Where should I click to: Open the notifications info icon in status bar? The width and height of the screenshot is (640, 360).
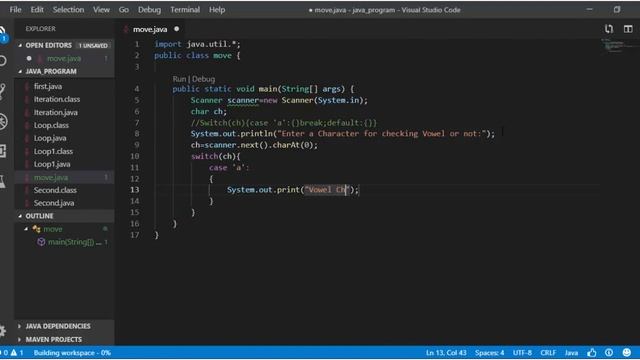[x=609, y=353]
